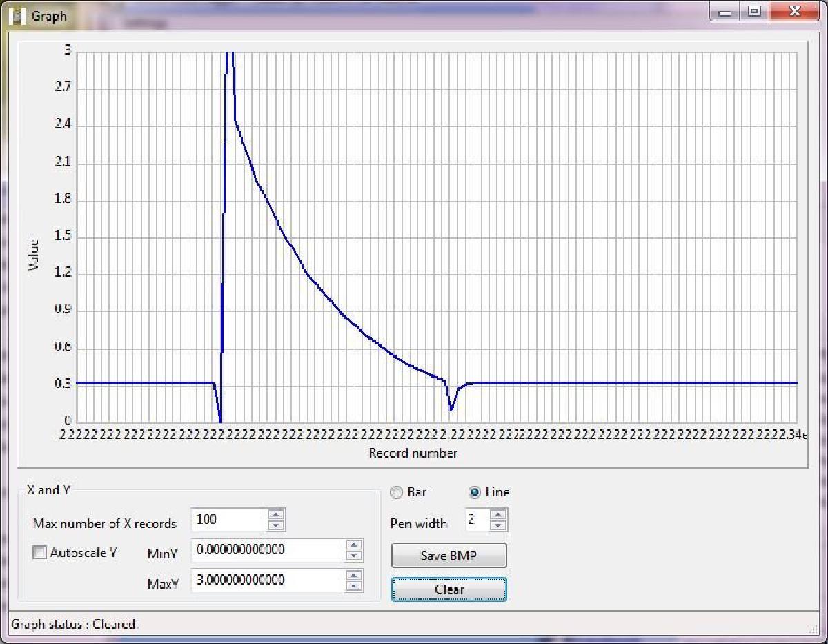The width and height of the screenshot is (828, 644).
Task: Increase Max number of X records with up arrow
Action: 276,514
